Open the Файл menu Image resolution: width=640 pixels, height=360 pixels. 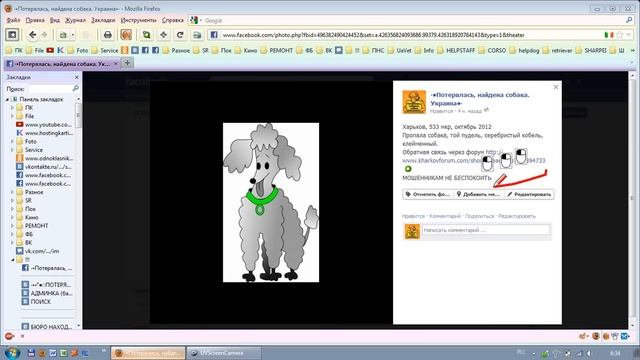click(x=13, y=20)
